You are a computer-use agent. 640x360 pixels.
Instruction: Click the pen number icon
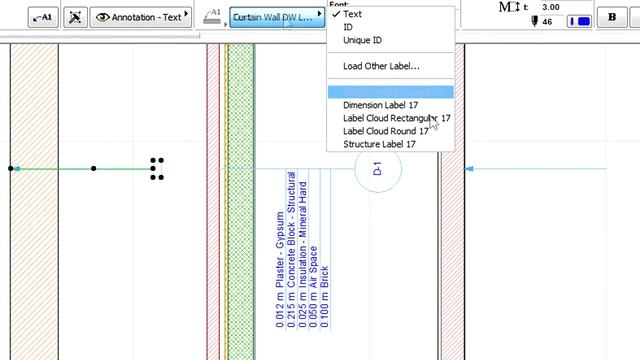(534, 21)
